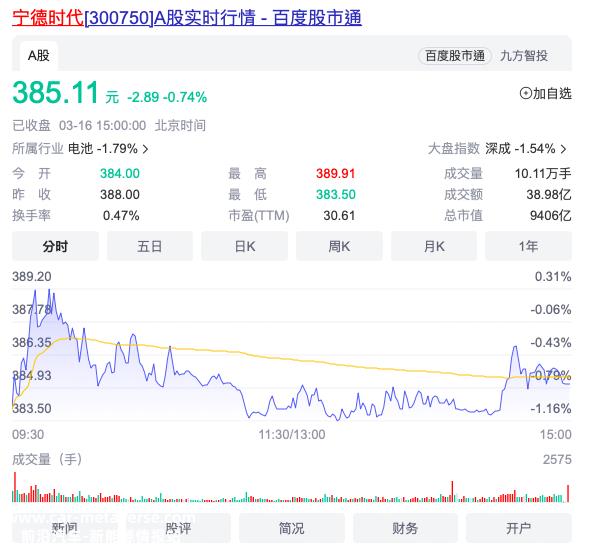
Task: Select the 周K chart tab
Action: click(339, 246)
